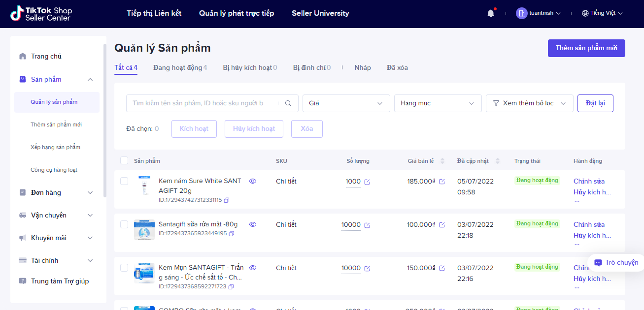The height and width of the screenshot is (310, 644).
Task: Sort by Đã cập nhật arrows
Action: click(497, 161)
